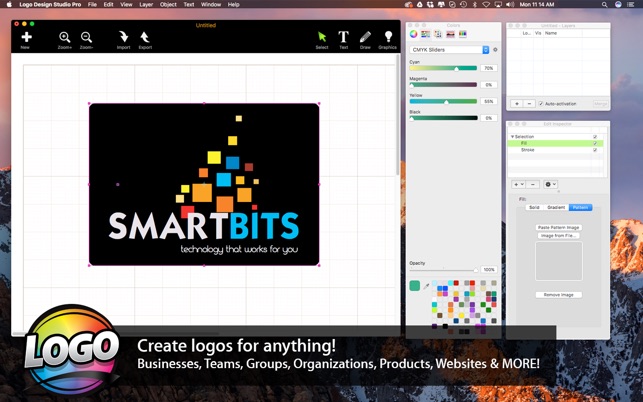Open the Object menu
Viewport: 643px width, 402px height.
click(168, 5)
